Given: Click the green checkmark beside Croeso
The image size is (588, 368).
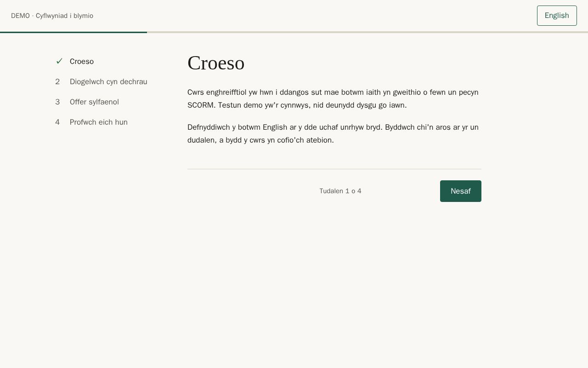Looking at the screenshot, I should (x=59, y=61).
